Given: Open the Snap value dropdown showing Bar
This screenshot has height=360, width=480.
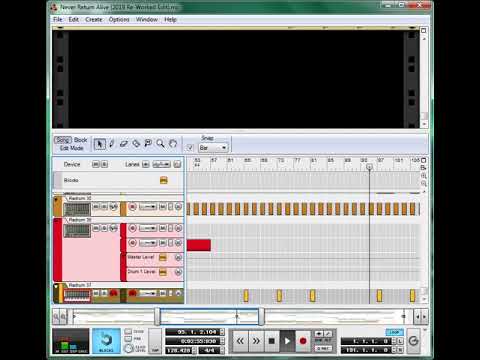Looking at the screenshot, I should pos(213,147).
